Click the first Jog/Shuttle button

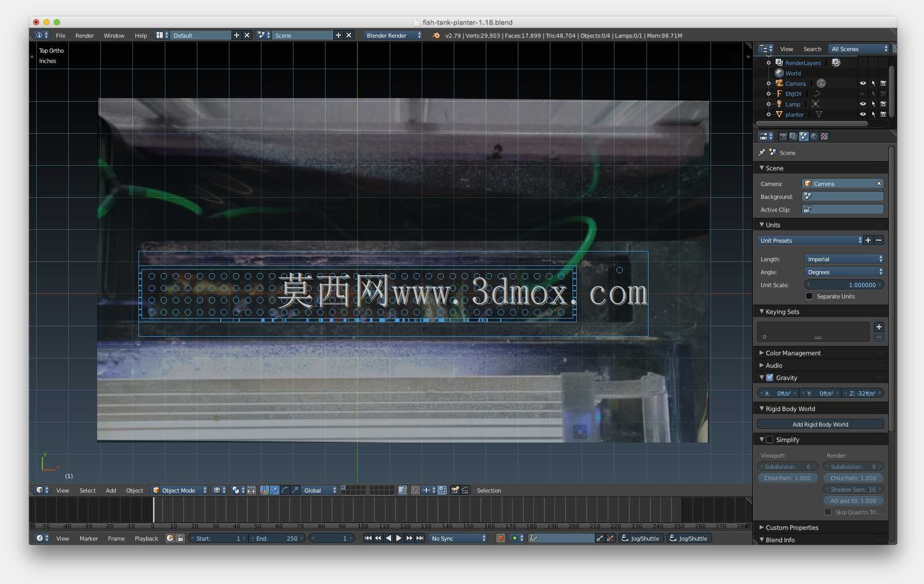[x=641, y=538]
